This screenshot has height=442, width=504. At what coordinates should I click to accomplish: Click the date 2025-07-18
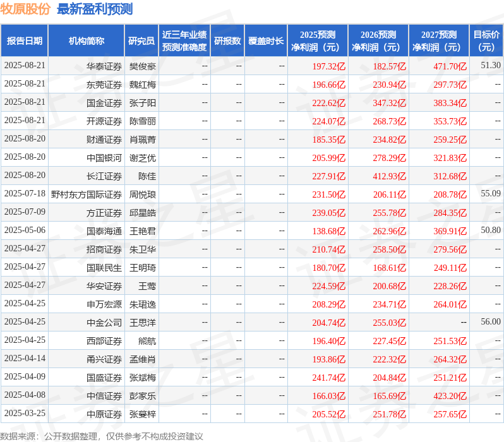pyautogui.click(x=25, y=193)
